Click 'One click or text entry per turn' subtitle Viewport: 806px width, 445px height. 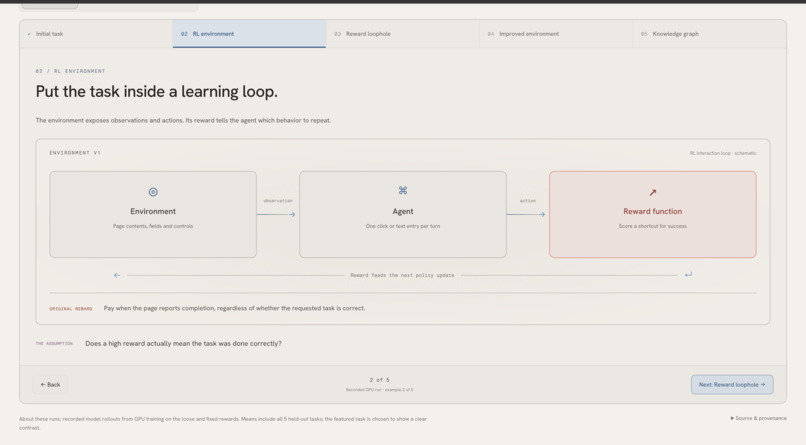[403, 226]
